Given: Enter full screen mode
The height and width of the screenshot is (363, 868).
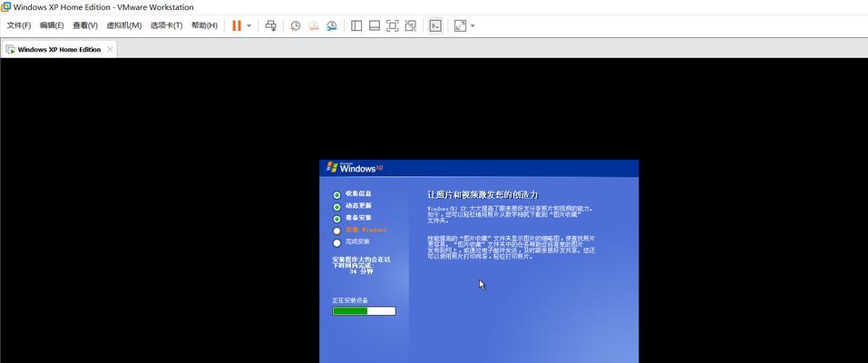Looking at the screenshot, I should 393,25.
